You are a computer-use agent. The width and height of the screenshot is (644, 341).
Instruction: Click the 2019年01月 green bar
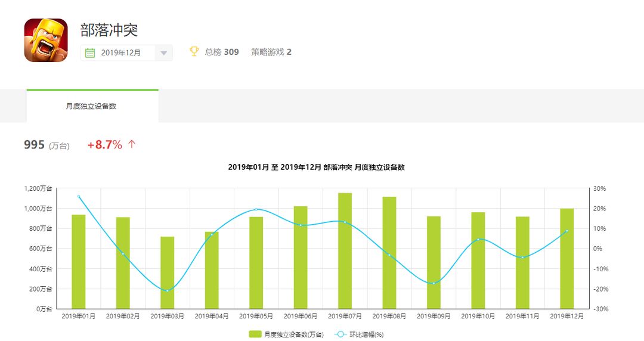coord(79,262)
